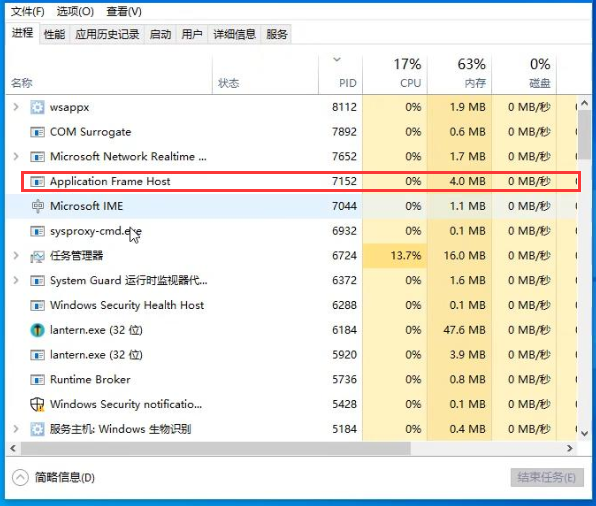Open the 选项(O) menu
This screenshot has height=506, width=596.
[x=75, y=12]
